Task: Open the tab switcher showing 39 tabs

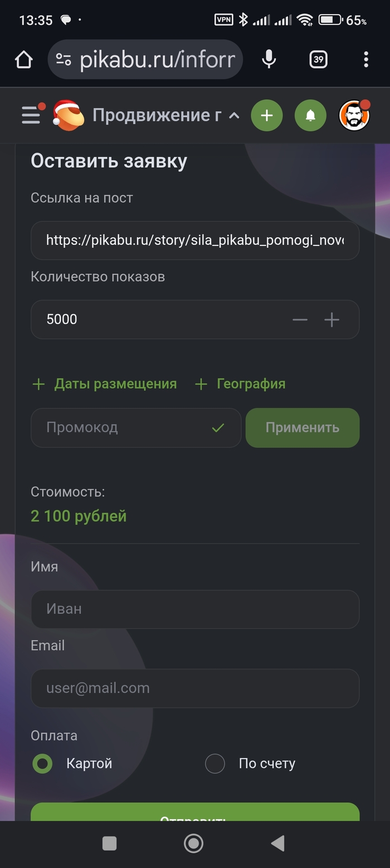Action: (318, 60)
